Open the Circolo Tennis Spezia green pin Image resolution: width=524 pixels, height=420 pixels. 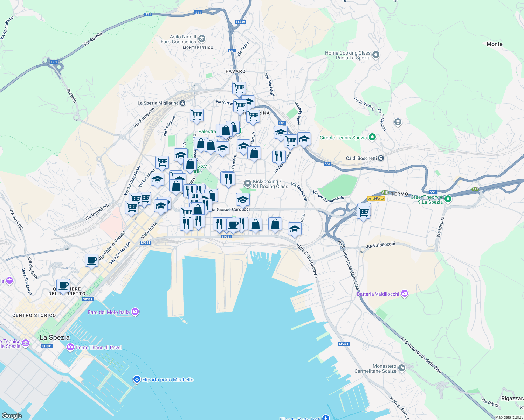(372, 138)
